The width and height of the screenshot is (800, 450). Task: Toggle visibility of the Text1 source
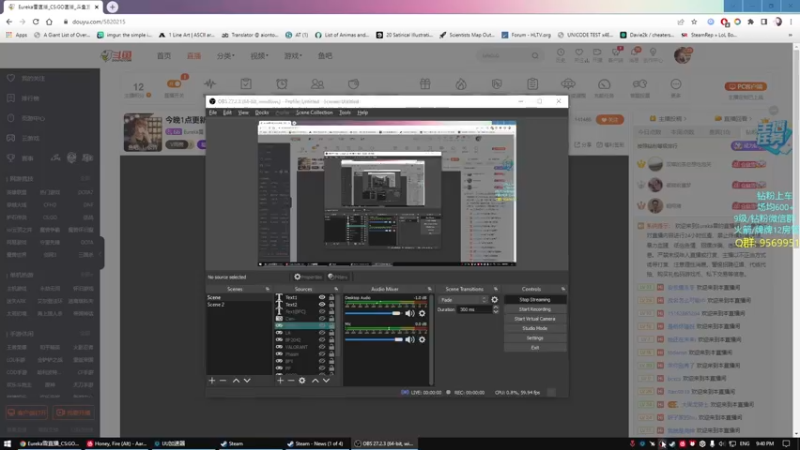tap(322, 297)
